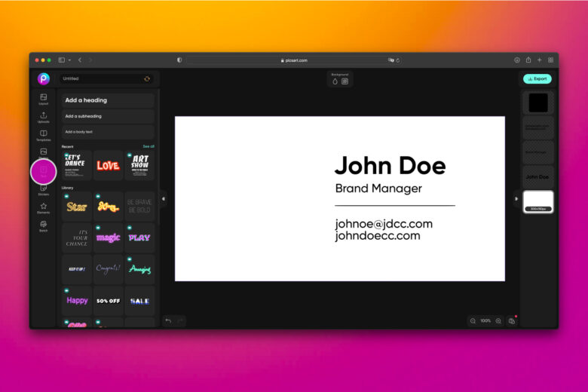Image resolution: width=588 pixels, height=392 pixels.
Task: Edit the Untitled project name field
Action: pyautogui.click(x=101, y=78)
